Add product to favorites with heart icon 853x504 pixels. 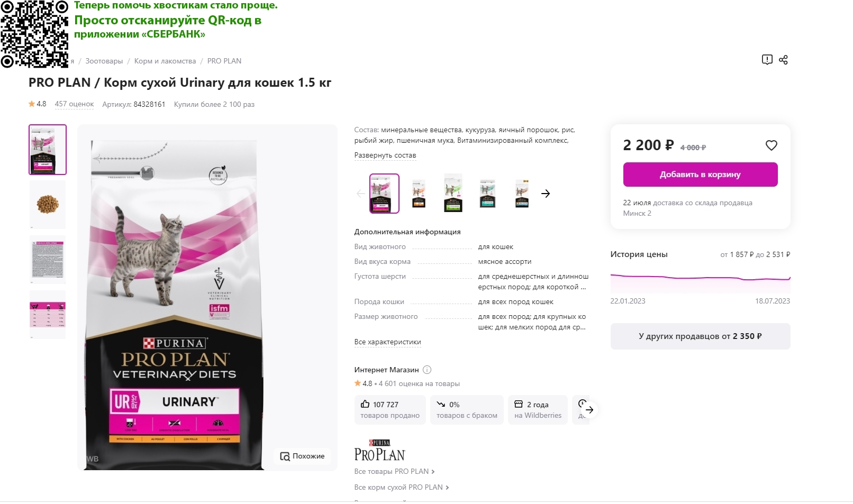pyautogui.click(x=772, y=145)
